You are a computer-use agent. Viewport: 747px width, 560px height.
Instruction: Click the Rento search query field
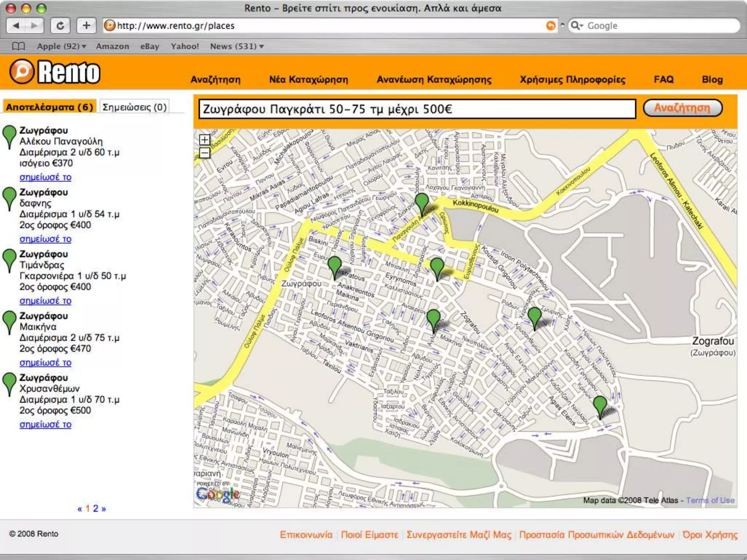tap(417, 109)
